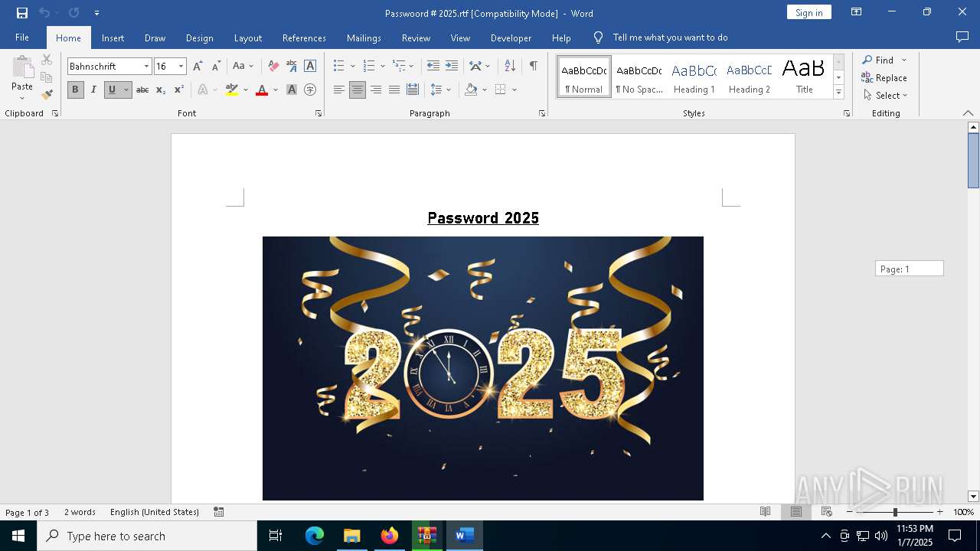This screenshot has height=551, width=980.
Task: Click the macro recording icon in status bar
Action: (x=219, y=512)
